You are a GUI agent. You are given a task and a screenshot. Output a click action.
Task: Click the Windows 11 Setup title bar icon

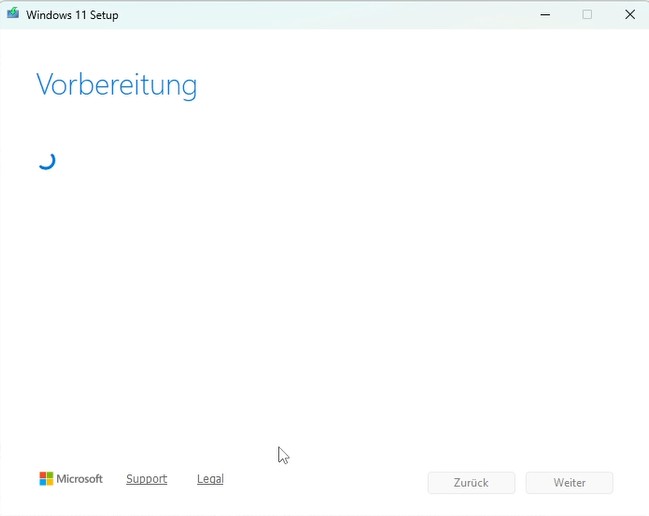13,13
